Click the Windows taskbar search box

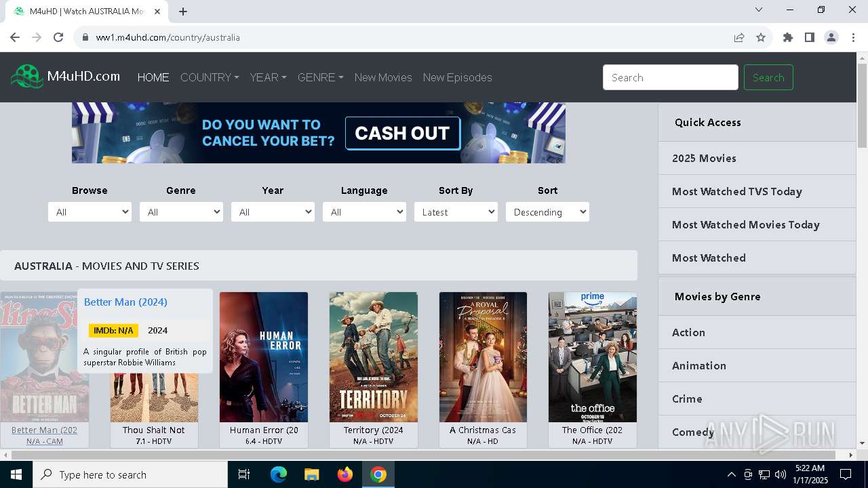click(130, 474)
